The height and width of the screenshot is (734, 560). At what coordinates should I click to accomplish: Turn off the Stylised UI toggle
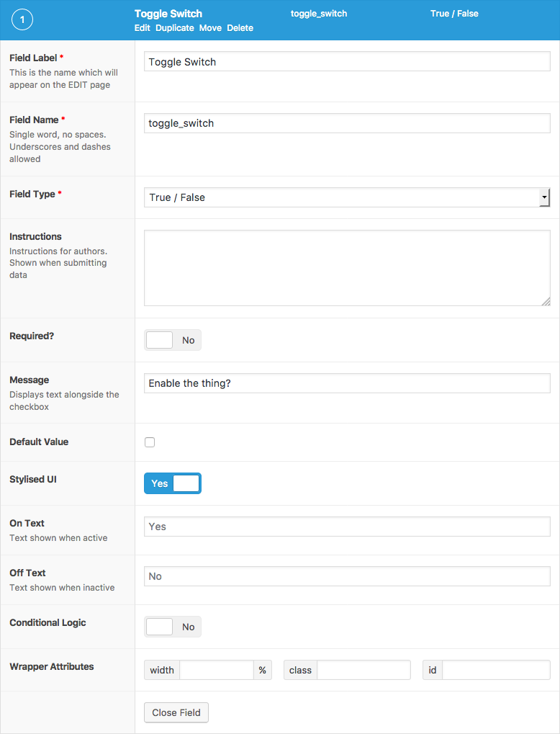[x=173, y=483]
